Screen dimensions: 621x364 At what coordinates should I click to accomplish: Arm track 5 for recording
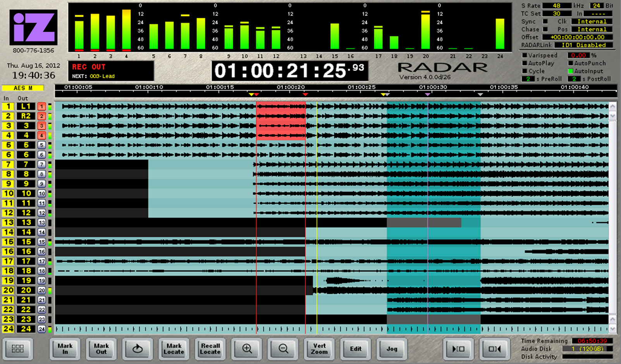(x=41, y=145)
